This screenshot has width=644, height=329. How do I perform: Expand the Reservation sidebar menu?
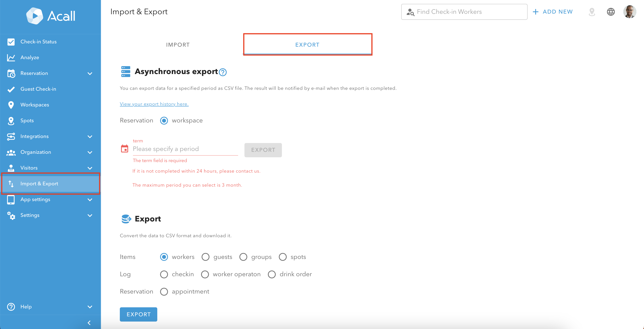point(90,74)
